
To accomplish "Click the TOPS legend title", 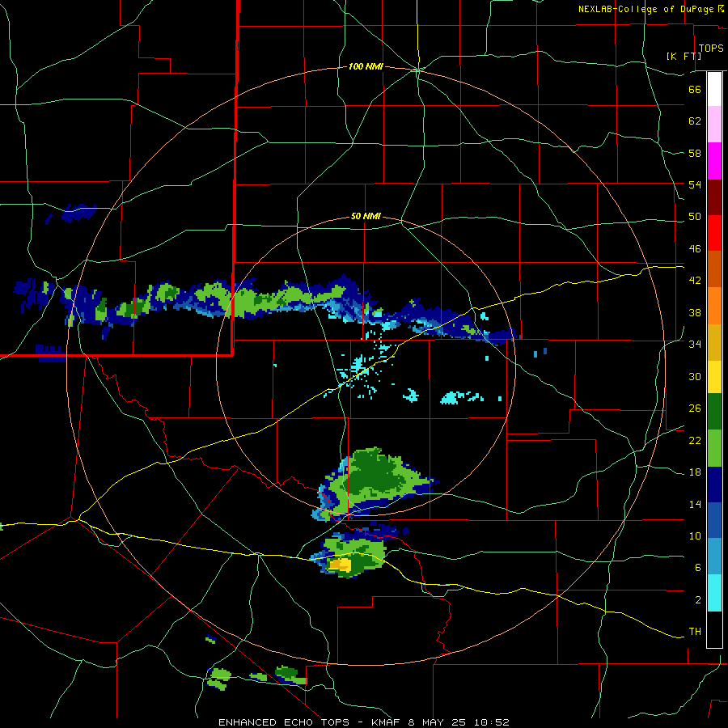I will pos(711,48).
